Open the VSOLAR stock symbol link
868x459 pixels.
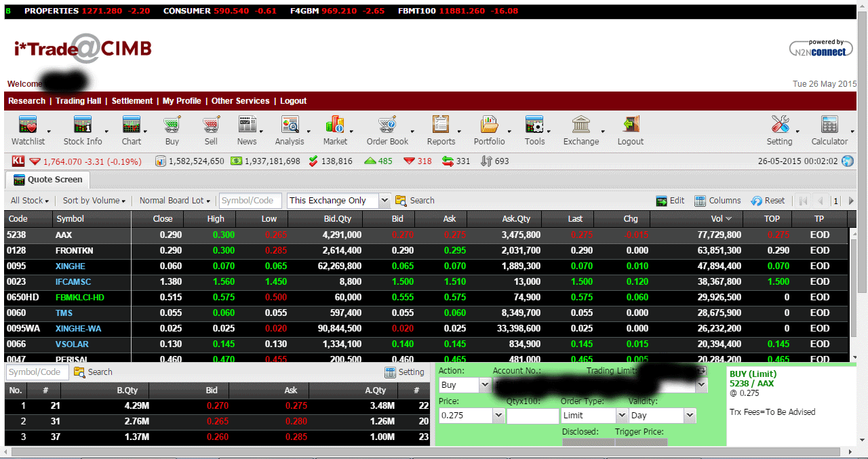pyautogui.click(x=72, y=344)
